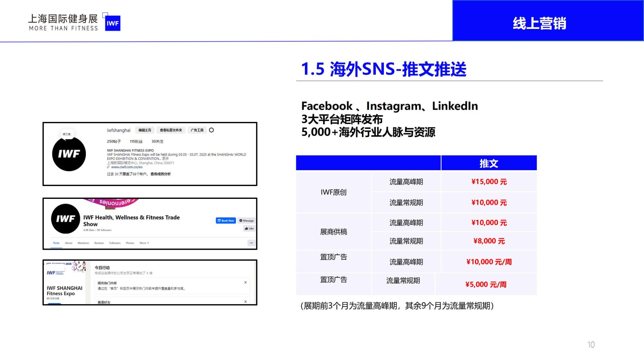Click the 250帖子 posts count
This screenshot has height=362, width=644.
pos(114,141)
